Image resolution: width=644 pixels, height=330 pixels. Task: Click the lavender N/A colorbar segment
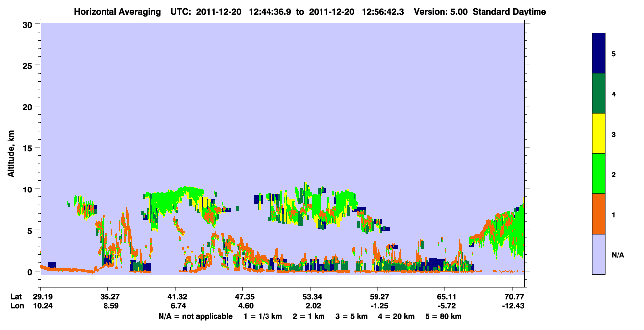599,254
